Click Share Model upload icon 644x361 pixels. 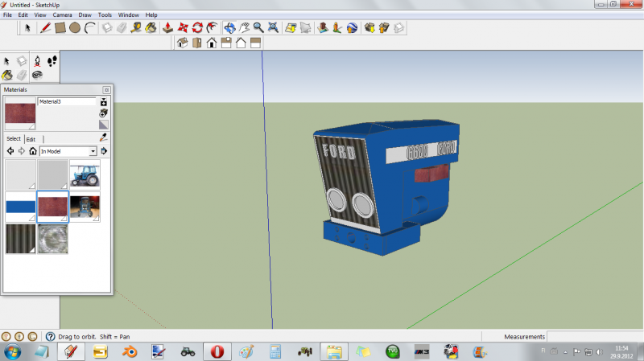(x=384, y=28)
